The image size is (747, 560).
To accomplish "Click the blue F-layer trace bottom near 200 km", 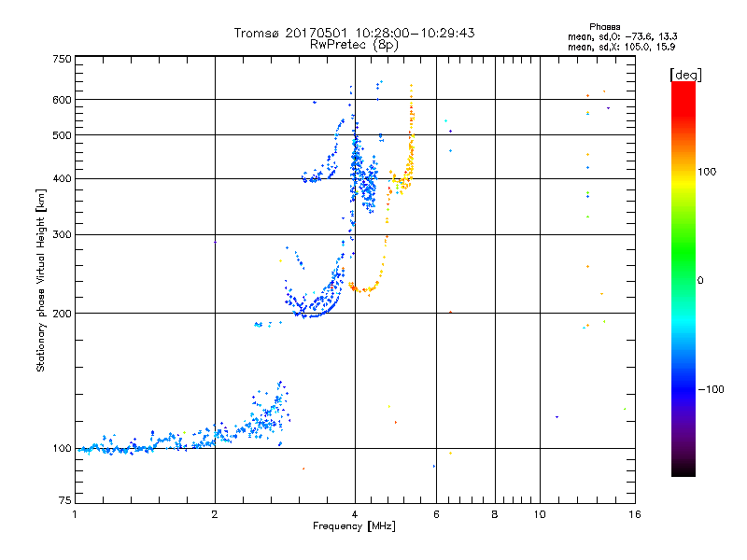I will point(312,315).
